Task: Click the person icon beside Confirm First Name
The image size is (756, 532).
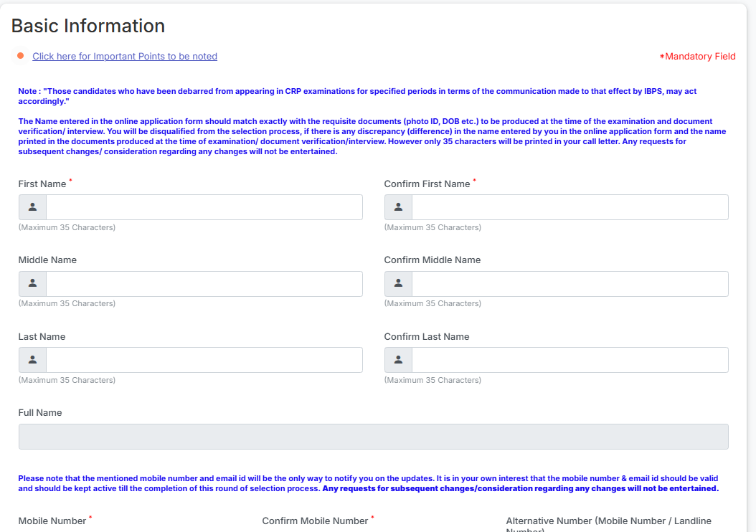Action: pyautogui.click(x=398, y=207)
